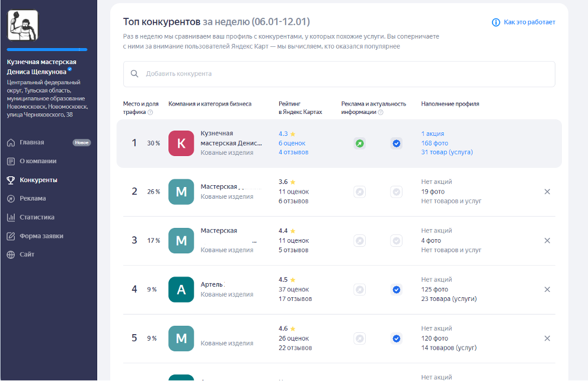The width and height of the screenshot is (588, 381).
Task: Click the 30 % traffic share value
Action: coord(154,143)
